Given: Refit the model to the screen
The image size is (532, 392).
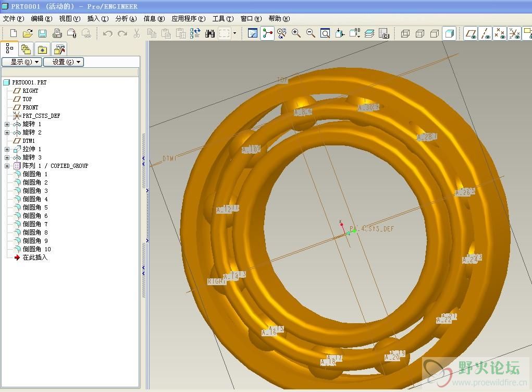Looking at the screenshot, I should pyautogui.click(x=325, y=33).
